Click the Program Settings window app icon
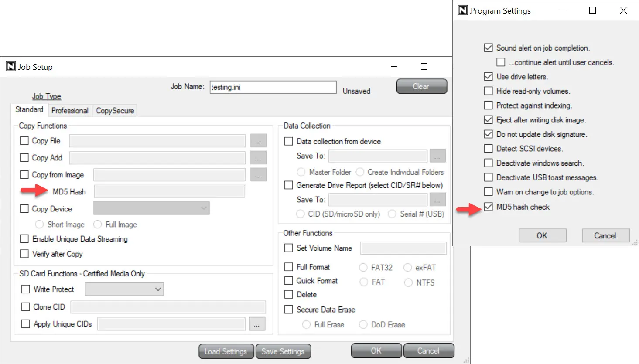This screenshot has height=364, width=639. (x=462, y=10)
